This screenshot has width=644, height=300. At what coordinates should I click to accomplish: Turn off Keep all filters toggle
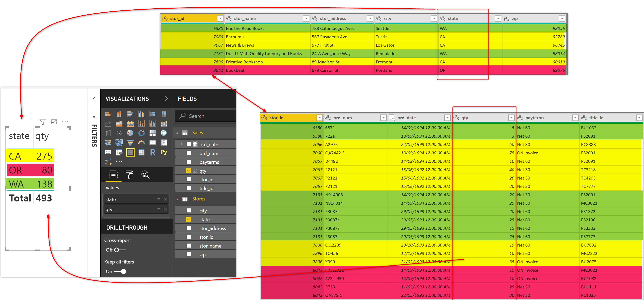[120, 271]
